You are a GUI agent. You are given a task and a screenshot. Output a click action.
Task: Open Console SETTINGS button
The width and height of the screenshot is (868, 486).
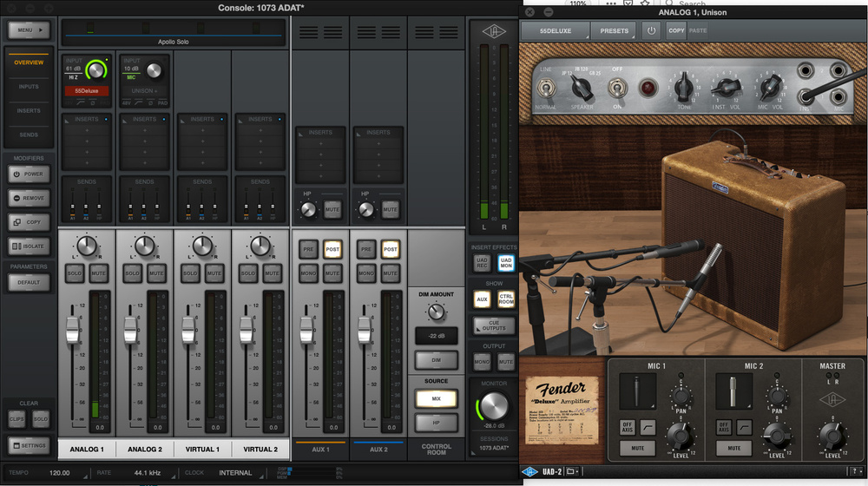click(29, 445)
